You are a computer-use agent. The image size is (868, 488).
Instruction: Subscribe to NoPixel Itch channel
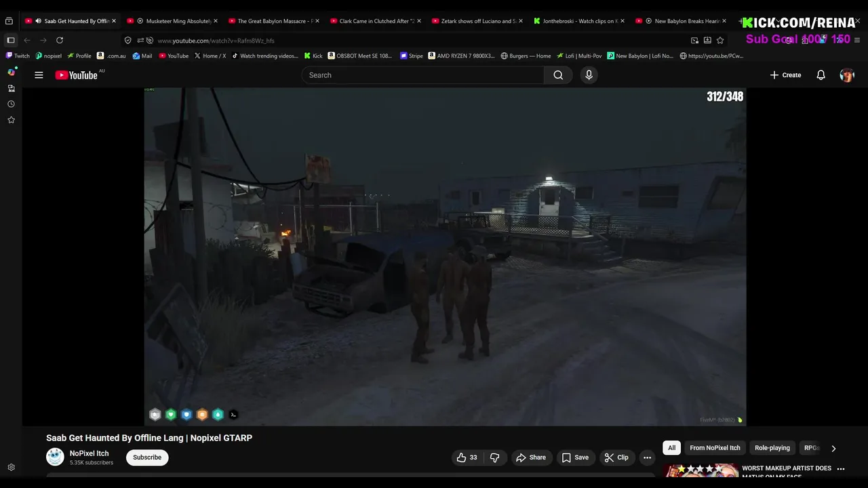point(147,457)
